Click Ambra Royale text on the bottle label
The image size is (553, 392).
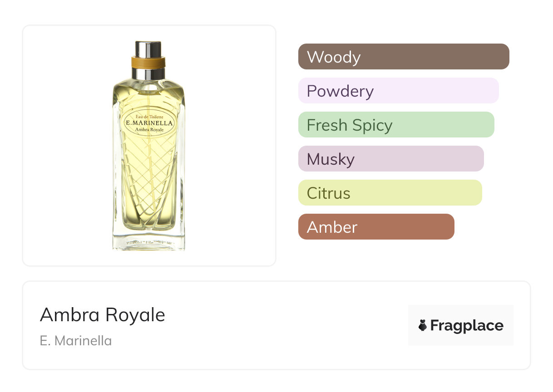pyautogui.click(x=150, y=129)
